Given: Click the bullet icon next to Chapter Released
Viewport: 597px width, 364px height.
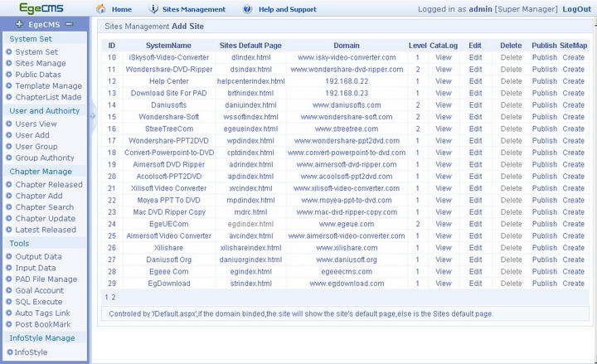Looking at the screenshot, I should coord(9,184).
